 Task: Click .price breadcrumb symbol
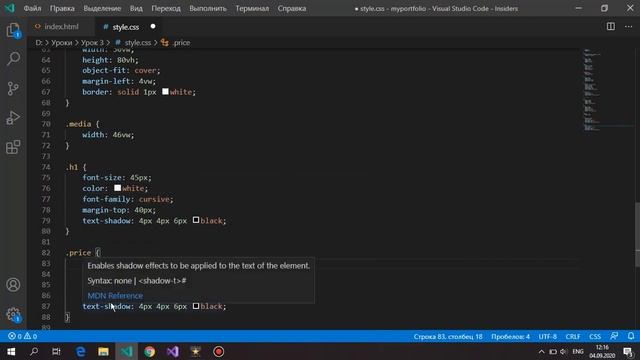point(181,42)
